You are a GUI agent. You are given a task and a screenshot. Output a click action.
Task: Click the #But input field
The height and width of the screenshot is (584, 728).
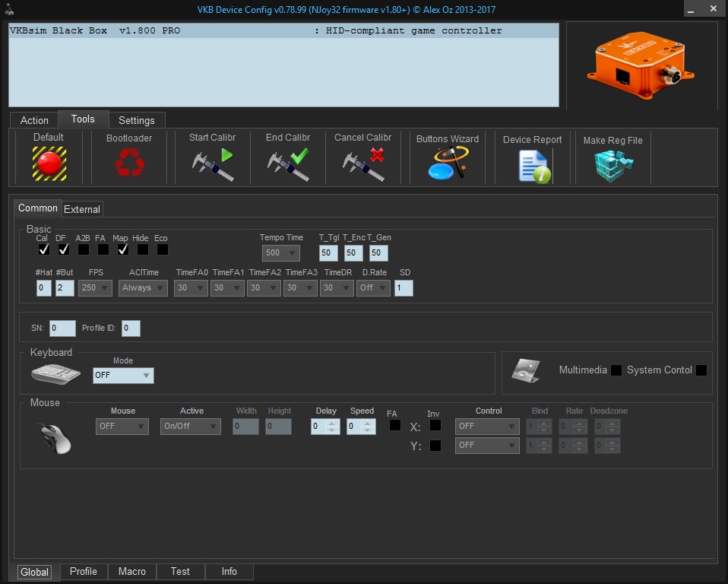[65, 288]
